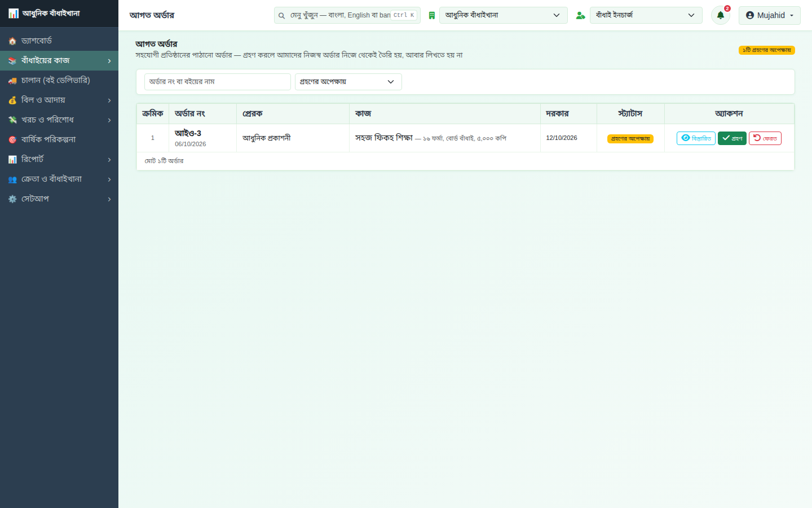This screenshot has height=508, width=812.
Task: Open the বাঁধাই ইনচার্জ role dropdown
Action: 646,15
